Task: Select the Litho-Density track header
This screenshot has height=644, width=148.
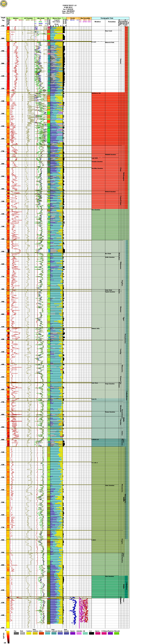Action: (41, 18)
